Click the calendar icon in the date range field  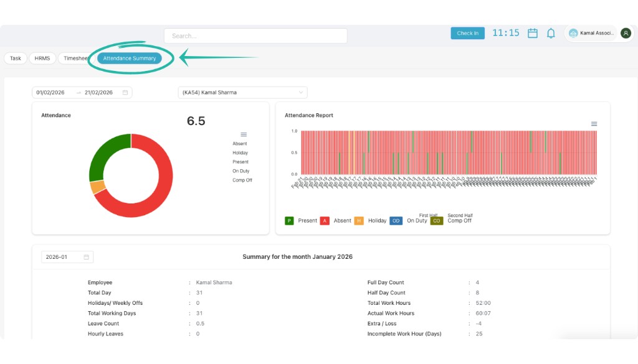[125, 93]
